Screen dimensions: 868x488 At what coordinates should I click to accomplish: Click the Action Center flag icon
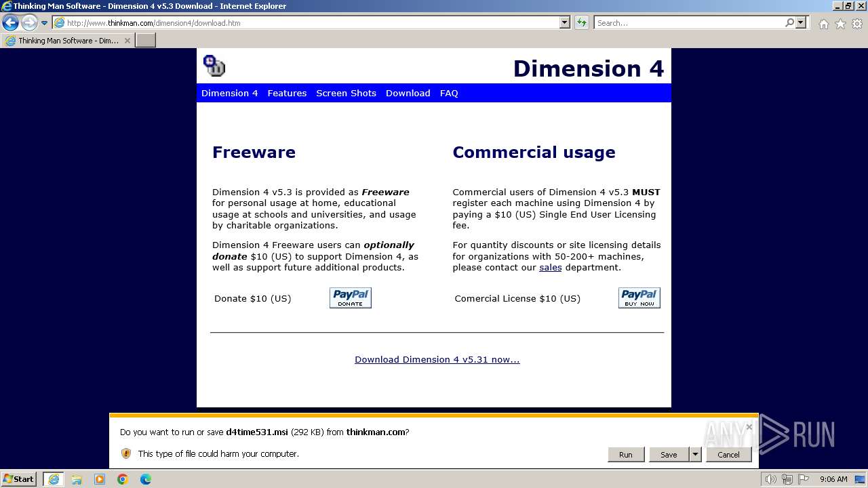[x=804, y=479]
